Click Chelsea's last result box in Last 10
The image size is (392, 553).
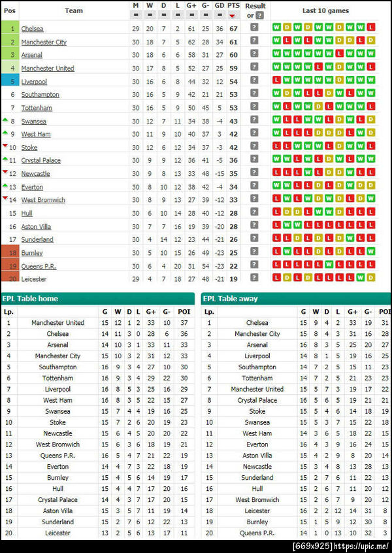371,28
